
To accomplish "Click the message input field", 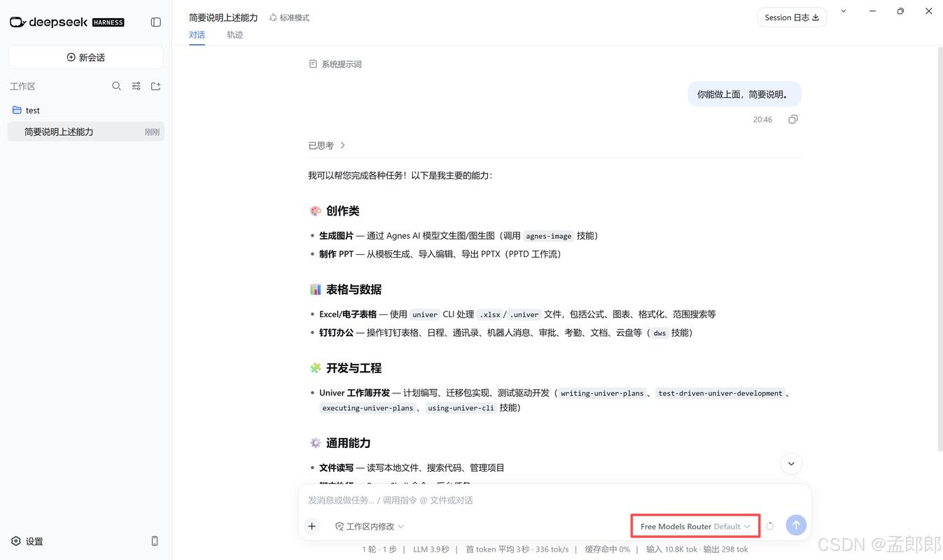I will coord(554,500).
